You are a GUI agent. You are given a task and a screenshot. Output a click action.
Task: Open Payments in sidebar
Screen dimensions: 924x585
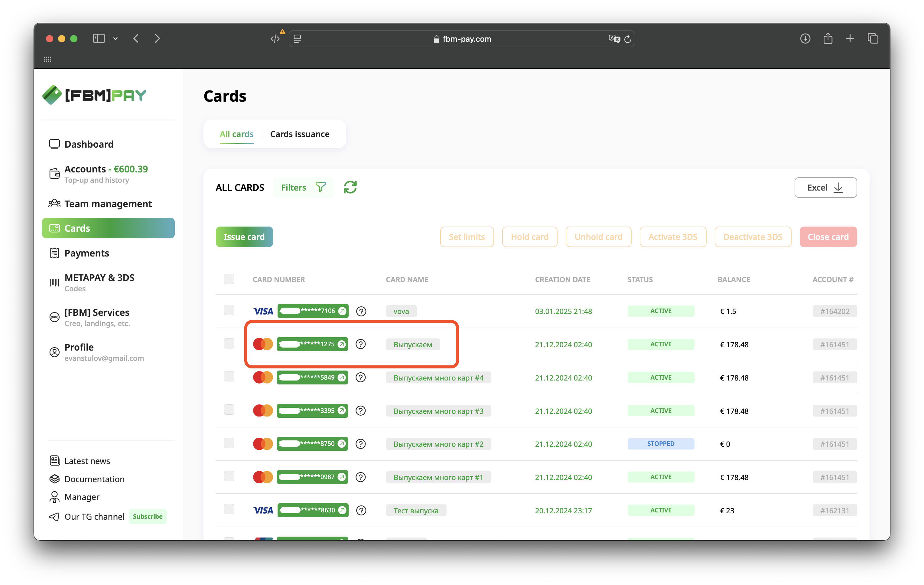(x=87, y=253)
